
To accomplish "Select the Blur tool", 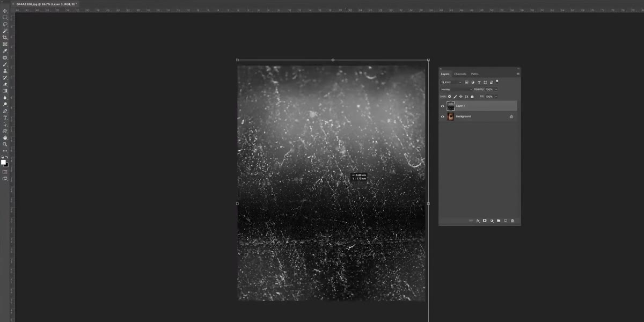I will pos(5,98).
